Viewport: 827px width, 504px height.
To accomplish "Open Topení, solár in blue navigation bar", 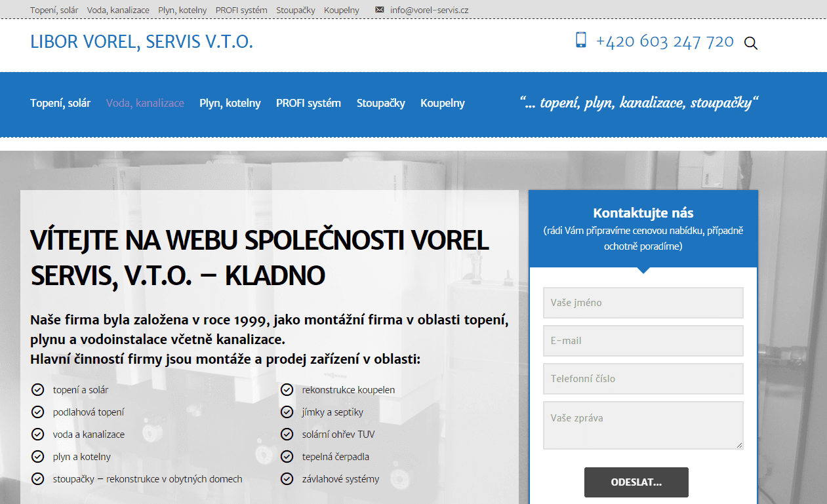I will pos(60,104).
